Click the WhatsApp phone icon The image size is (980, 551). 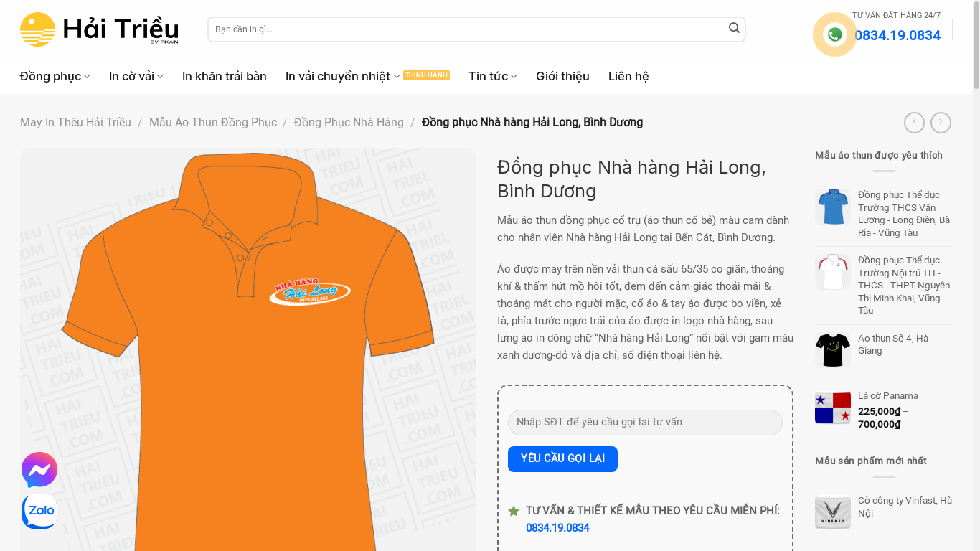point(834,34)
